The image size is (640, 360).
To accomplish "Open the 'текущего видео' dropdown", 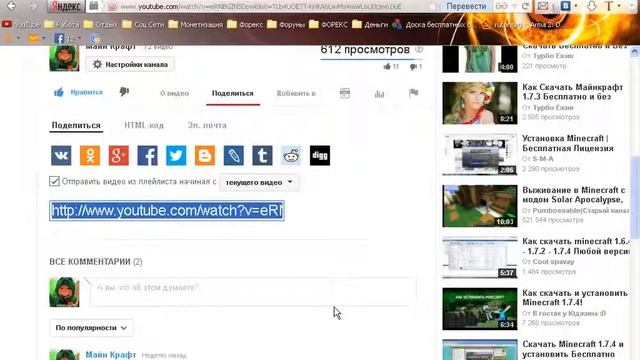I will pyautogui.click(x=259, y=182).
